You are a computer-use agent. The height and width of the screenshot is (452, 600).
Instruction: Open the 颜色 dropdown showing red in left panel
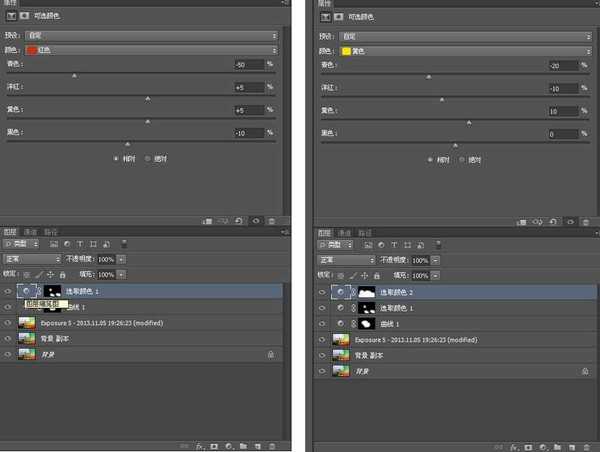pos(150,50)
